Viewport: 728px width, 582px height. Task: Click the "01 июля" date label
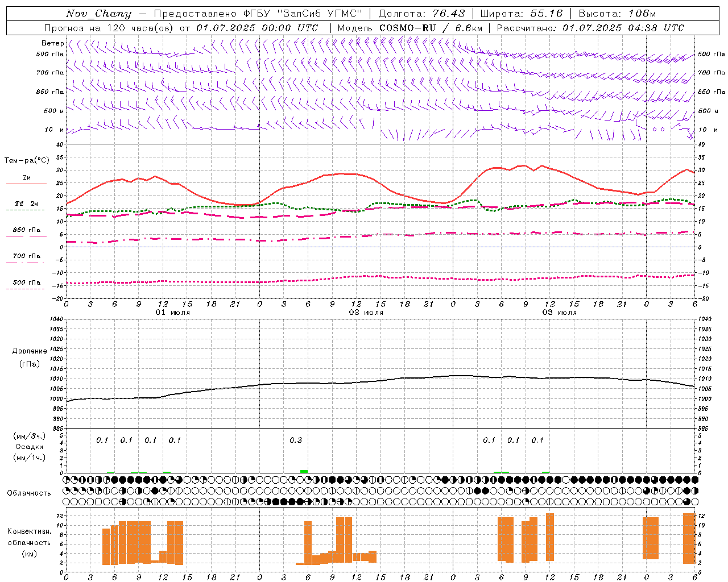click(173, 313)
